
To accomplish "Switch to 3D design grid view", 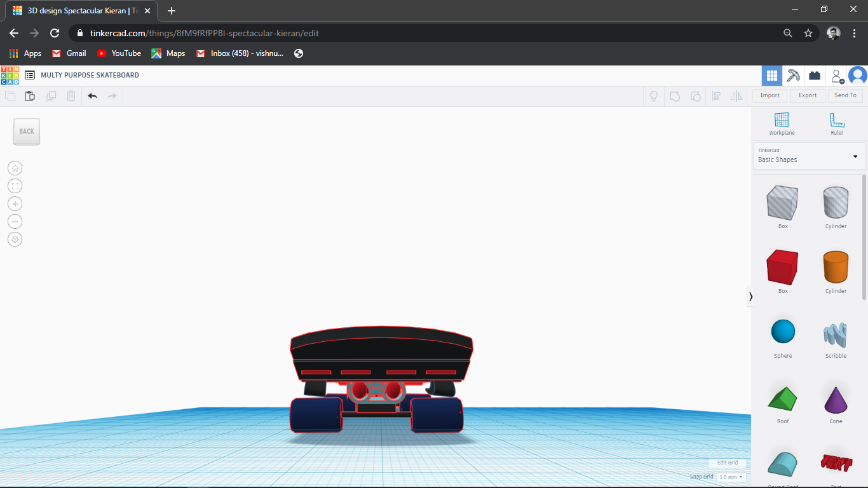I will click(772, 76).
